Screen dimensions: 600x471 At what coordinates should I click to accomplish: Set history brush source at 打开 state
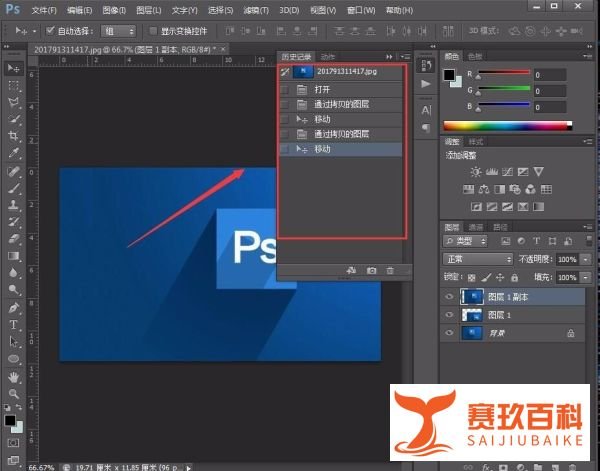tap(284, 90)
